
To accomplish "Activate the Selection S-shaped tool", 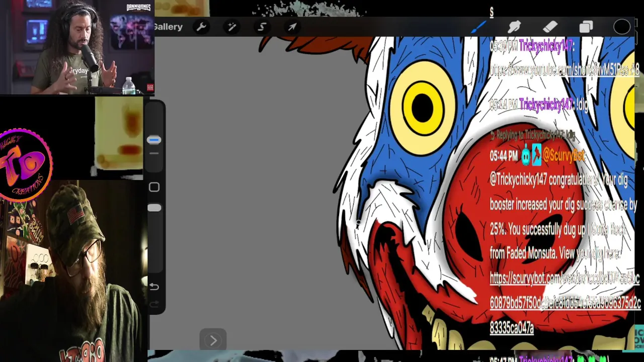I will 262,27.
